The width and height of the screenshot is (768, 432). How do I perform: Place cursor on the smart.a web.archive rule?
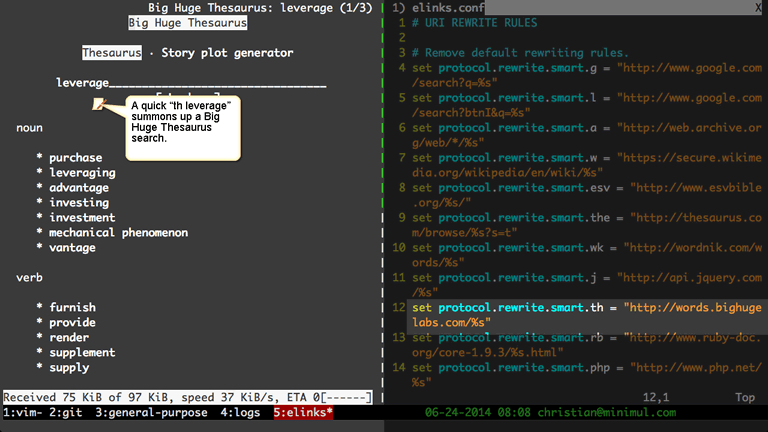tap(587, 135)
